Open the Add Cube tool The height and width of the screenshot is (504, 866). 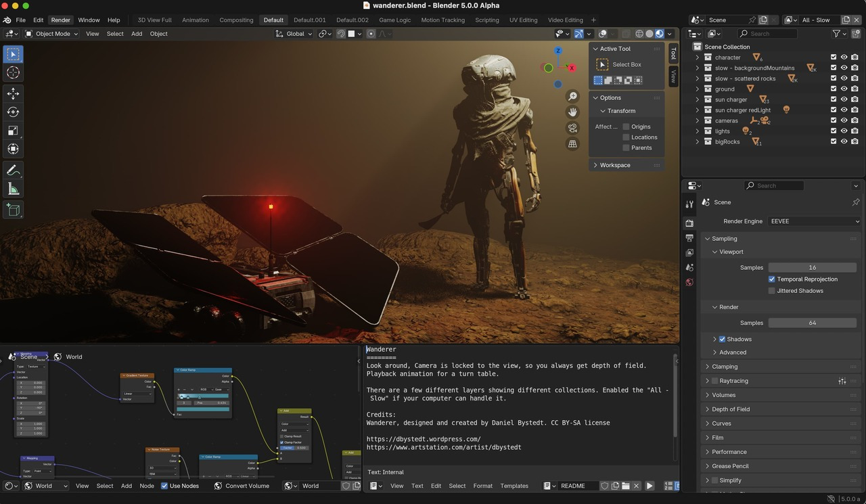[13, 210]
